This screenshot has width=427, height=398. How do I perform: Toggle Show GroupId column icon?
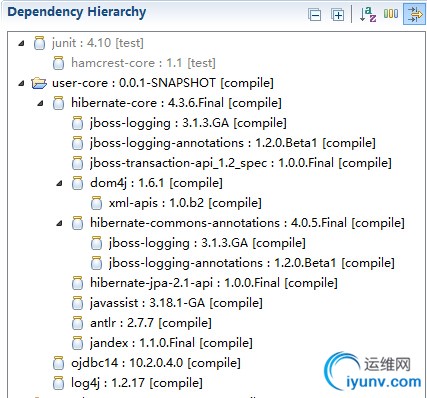pyautogui.click(x=391, y=14)
